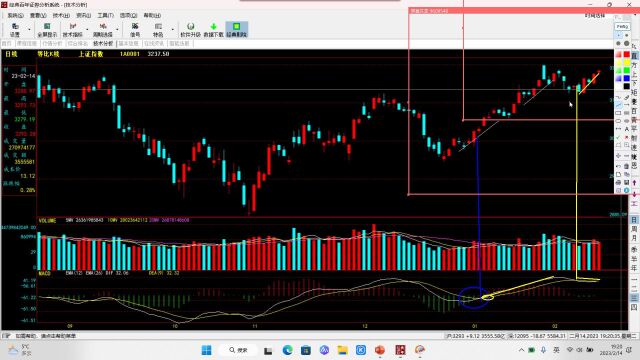Switch chart period to 周 weekly
Viewport: 640px width, 360px height.
click(x=634, y=229)
